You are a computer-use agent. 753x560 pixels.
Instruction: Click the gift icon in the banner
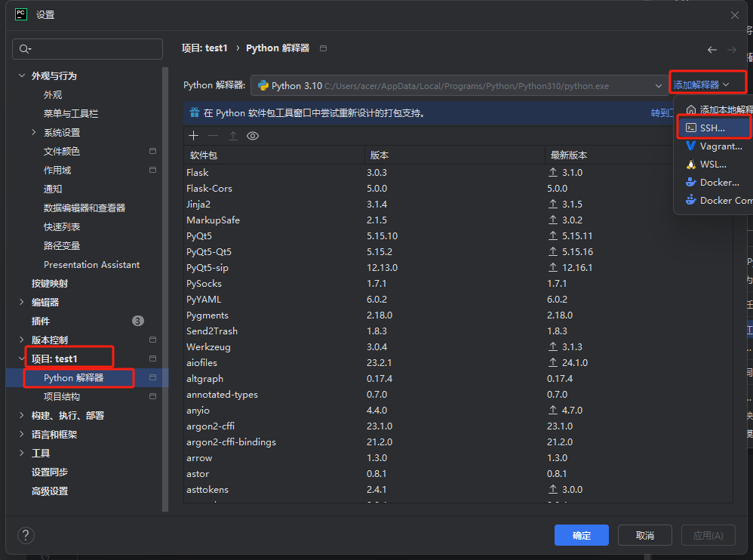195,113
